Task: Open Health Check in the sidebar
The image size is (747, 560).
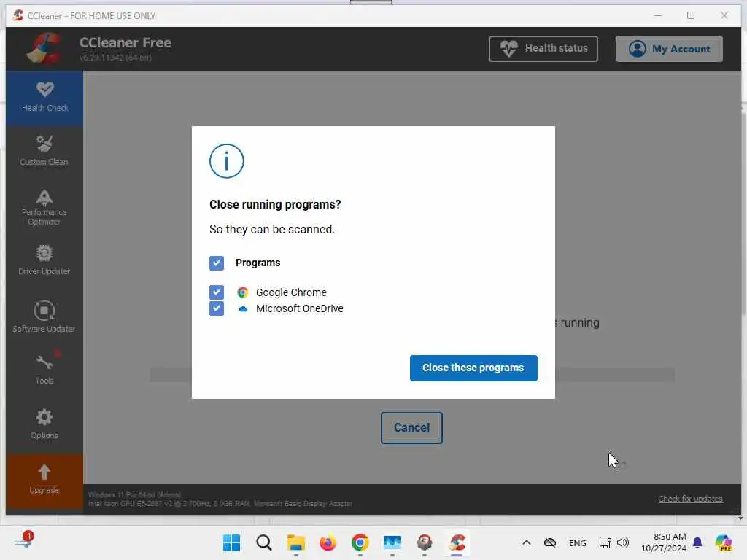Action: pos(44,98)
